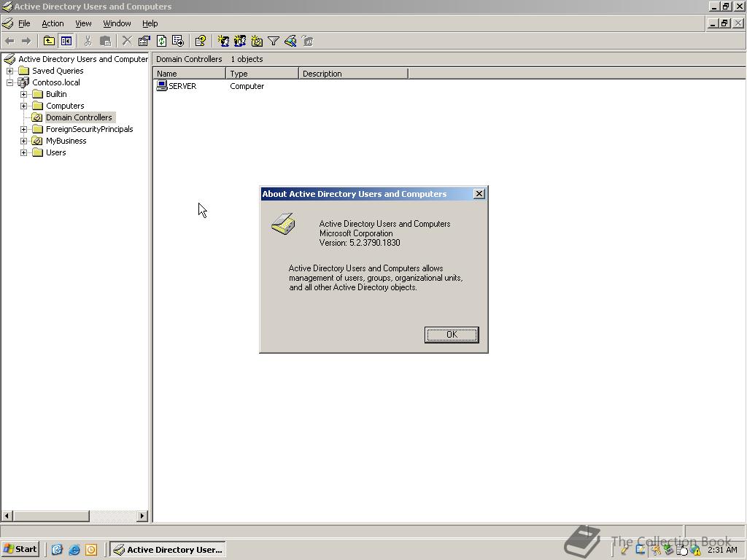Click Active Directory taskbar button
The image size is (747, 560).
[x=168, y=550]
